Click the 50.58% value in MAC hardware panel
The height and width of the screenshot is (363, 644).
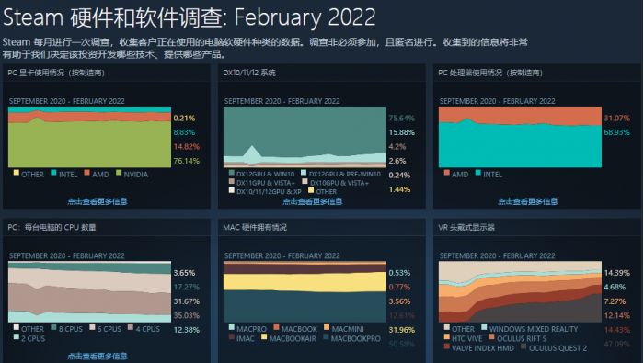tap(402, 344)
